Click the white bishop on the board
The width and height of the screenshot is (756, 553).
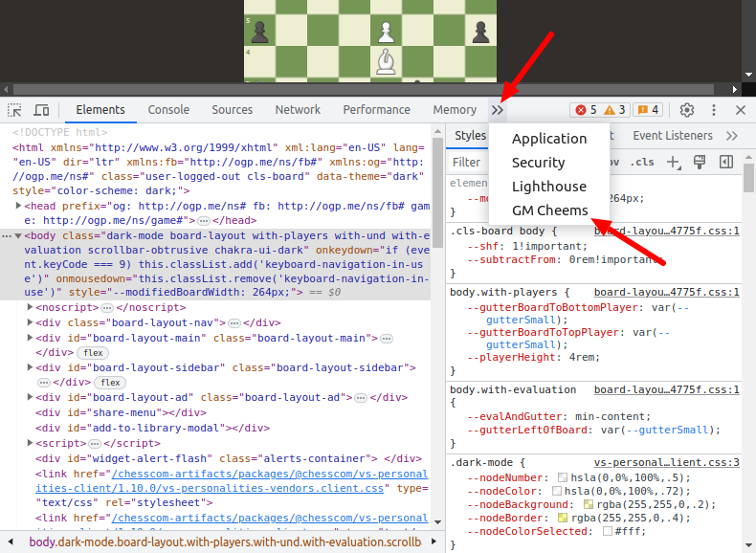[x=386, y=62]
